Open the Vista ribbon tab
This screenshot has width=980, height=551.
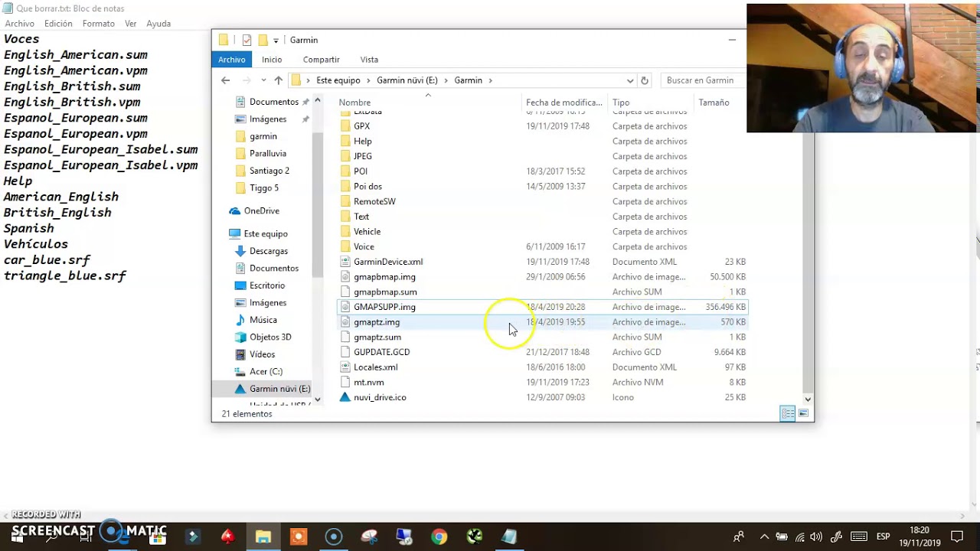click(x=369, y=60)
